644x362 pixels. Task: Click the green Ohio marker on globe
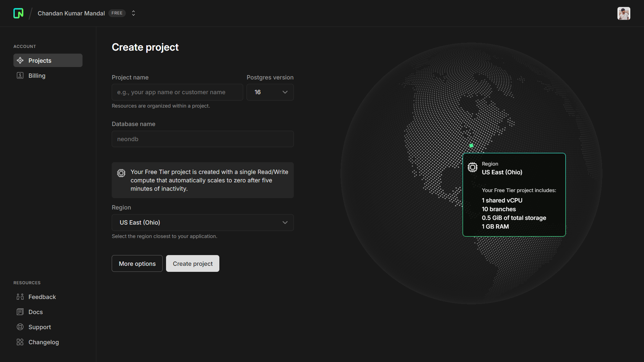click(x=471, y=145)
